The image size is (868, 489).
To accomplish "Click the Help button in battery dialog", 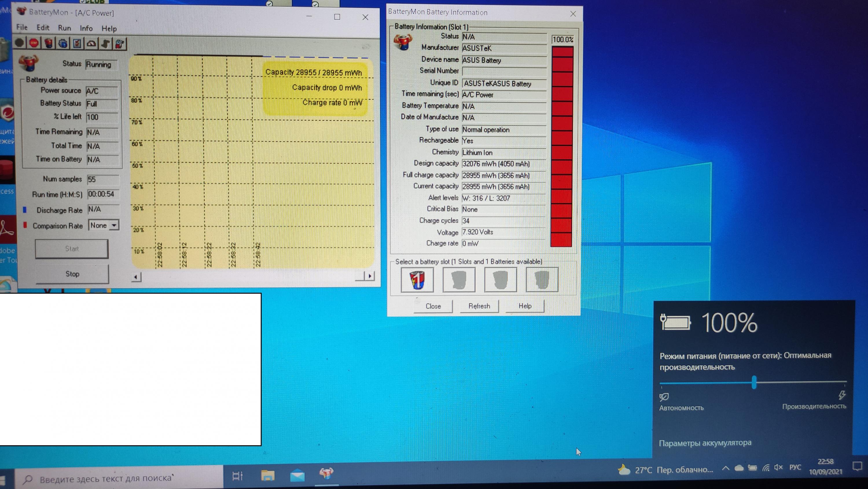I will [525, 306].
